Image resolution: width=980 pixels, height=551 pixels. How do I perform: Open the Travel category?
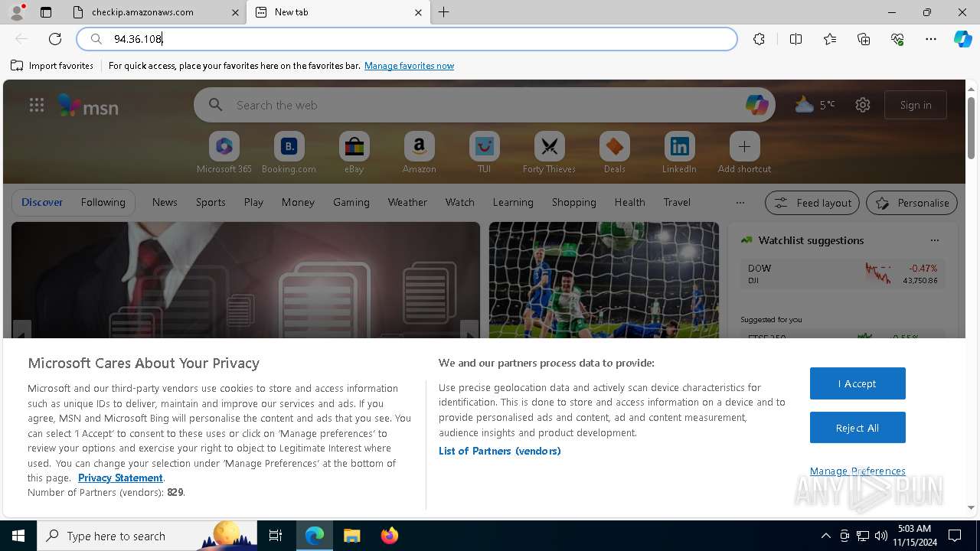pyautogui.click(x=677, y=202)
